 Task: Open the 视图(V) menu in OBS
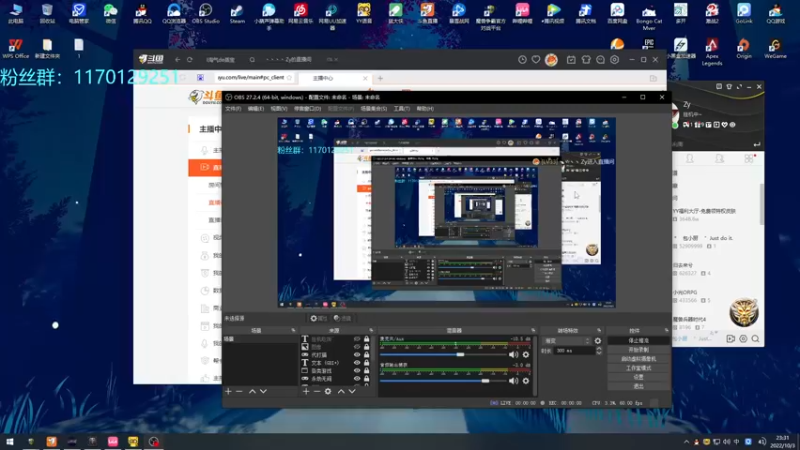tap(279, 109)
